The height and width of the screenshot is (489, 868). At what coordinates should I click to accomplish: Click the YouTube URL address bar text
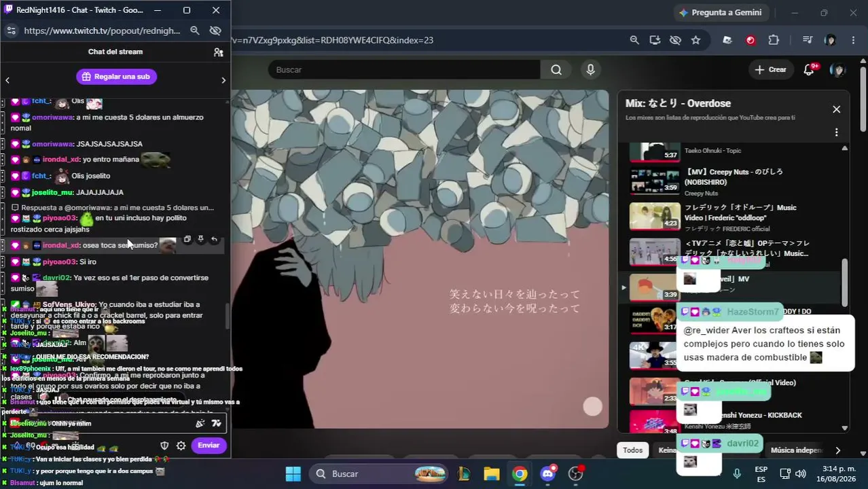pyautogui.click(x=333, y=40)
